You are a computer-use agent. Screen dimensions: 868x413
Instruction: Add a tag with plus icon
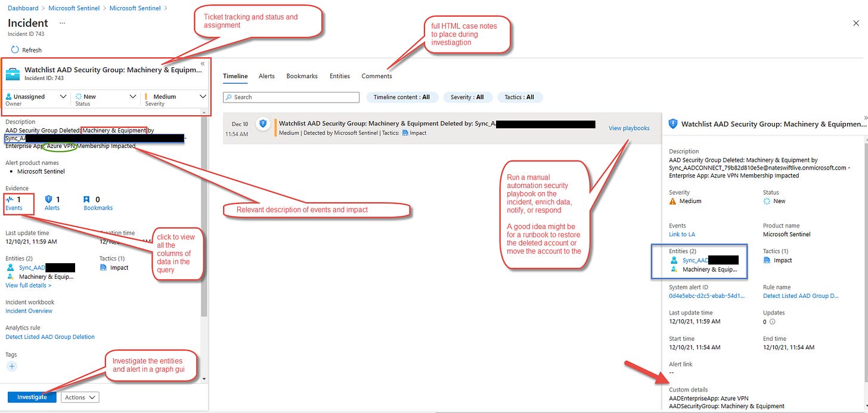(x=12, y=366)
